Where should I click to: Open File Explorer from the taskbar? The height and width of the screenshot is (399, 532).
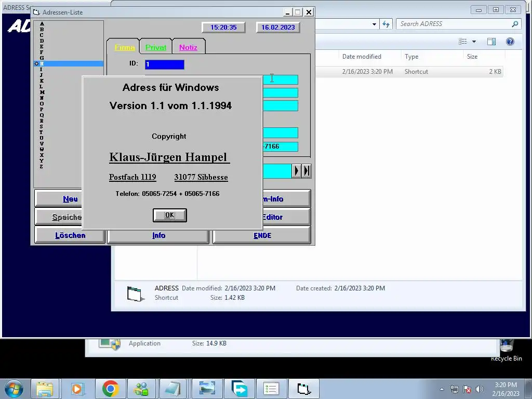[x=45, y=389]
